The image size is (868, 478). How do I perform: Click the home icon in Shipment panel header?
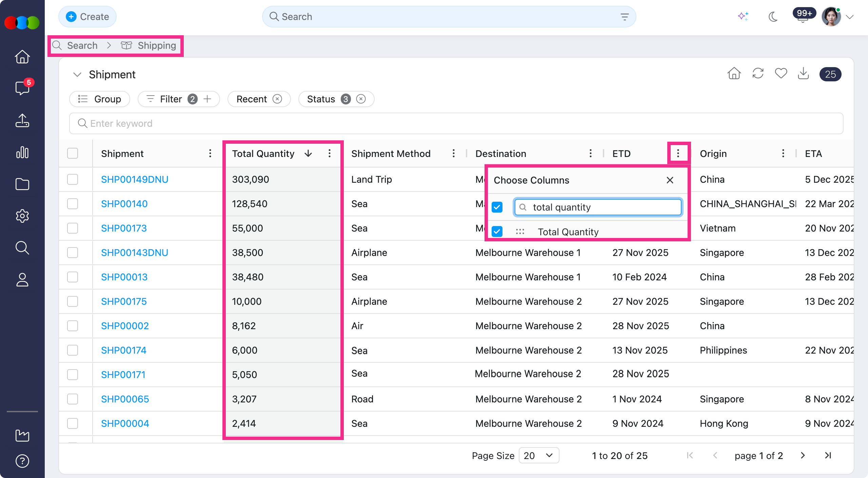[734, 74]
